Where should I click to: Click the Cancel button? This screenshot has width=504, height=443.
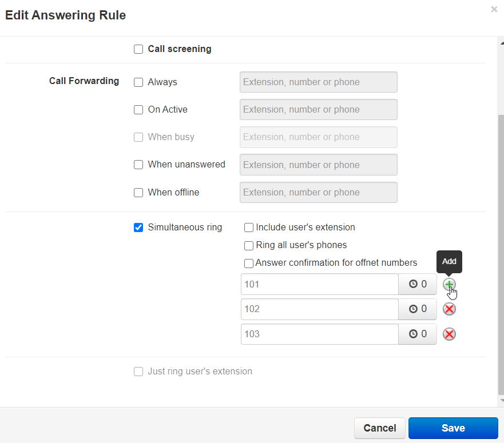380,428
